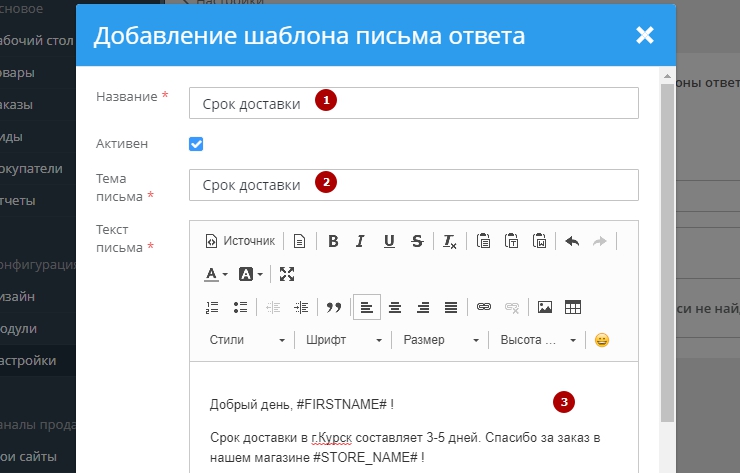740x473 pixels.
Task: Apply italic formatting
Action: click(x=360, y=241)
